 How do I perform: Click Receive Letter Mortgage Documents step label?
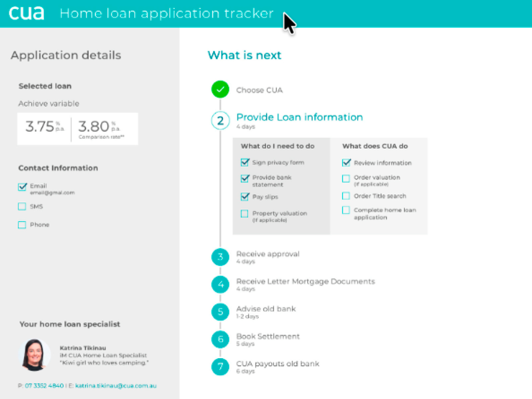click(x=305, y=282)
